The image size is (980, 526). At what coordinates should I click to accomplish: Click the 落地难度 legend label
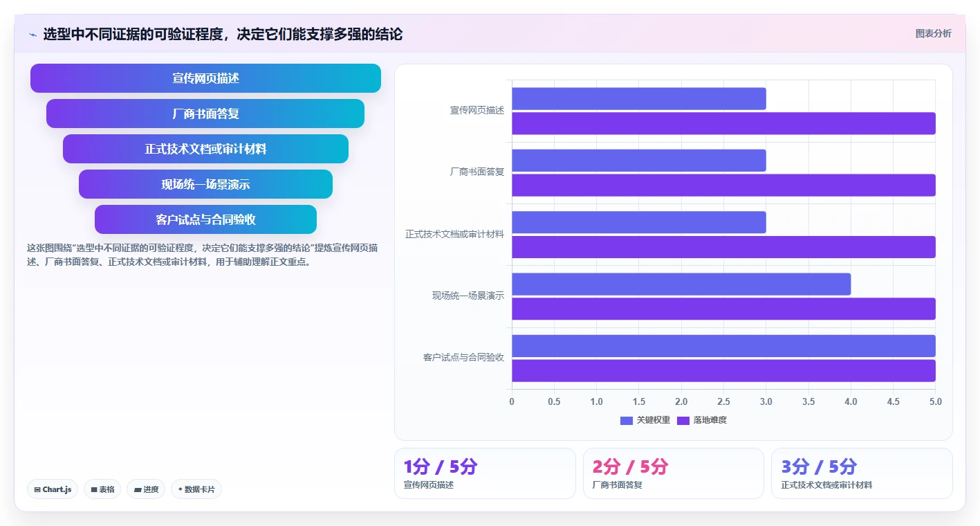pyautogui.click(x=710, y=420)
